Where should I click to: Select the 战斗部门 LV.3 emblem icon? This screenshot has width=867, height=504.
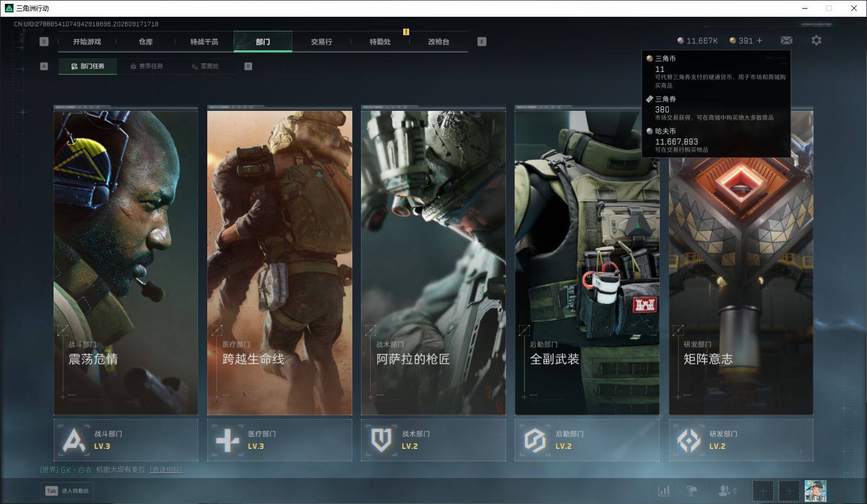click(74, 440)
